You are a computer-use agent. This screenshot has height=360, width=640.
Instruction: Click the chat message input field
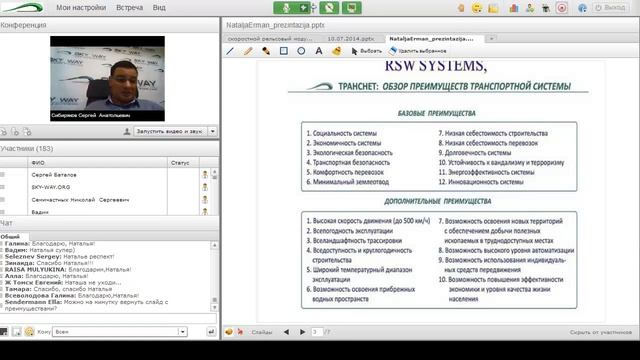point(108,318)
